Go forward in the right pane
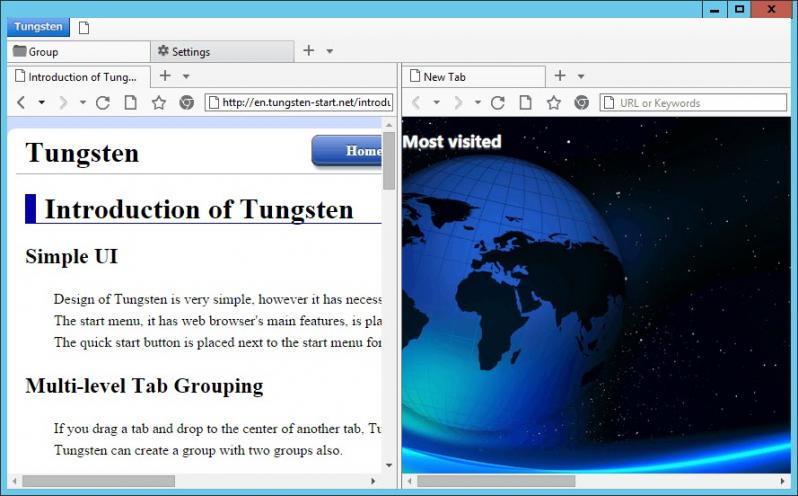 click(458, 103)
